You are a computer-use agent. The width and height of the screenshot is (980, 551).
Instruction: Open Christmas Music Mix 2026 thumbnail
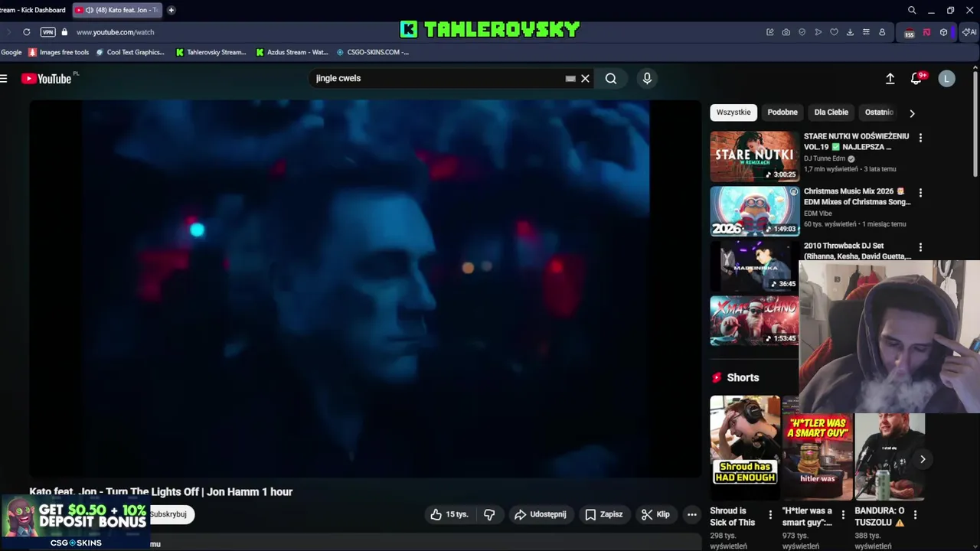(x=754, y=211)
